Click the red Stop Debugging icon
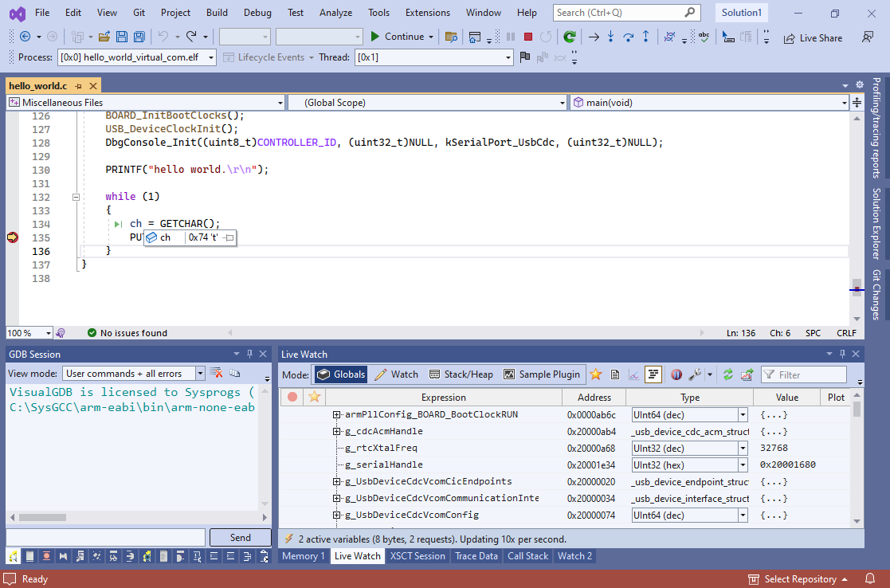The image size is (890, 588). click(527, 37)
